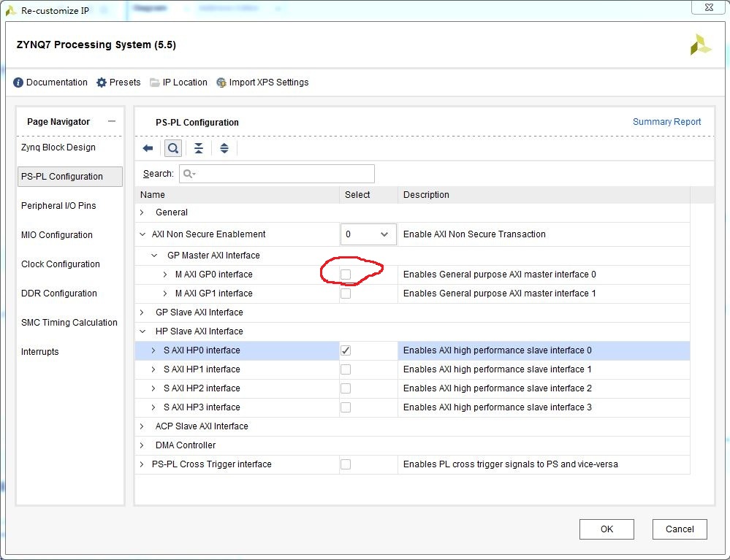
Task: Click the Description column header
Action: [x=544, y=195]
